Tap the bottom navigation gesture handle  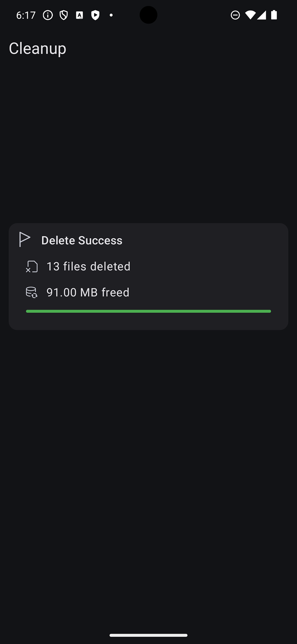pos(148,635)
